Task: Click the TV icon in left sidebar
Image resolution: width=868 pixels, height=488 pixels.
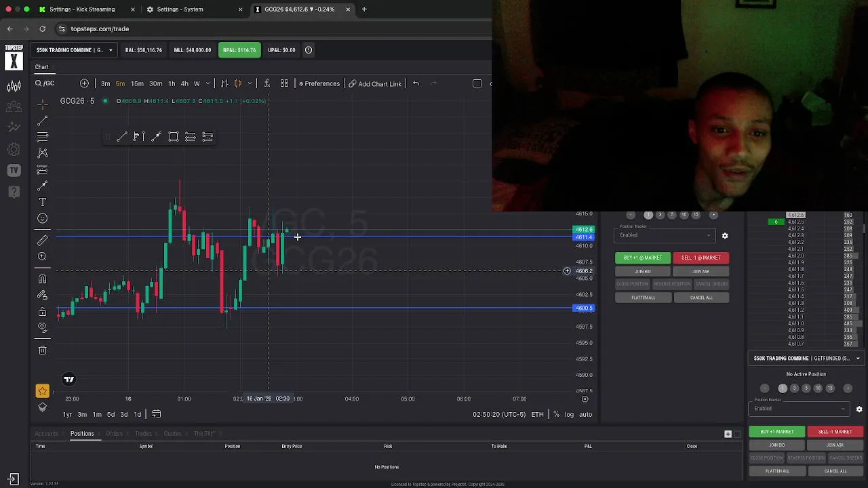Action: tap(14, 170)
